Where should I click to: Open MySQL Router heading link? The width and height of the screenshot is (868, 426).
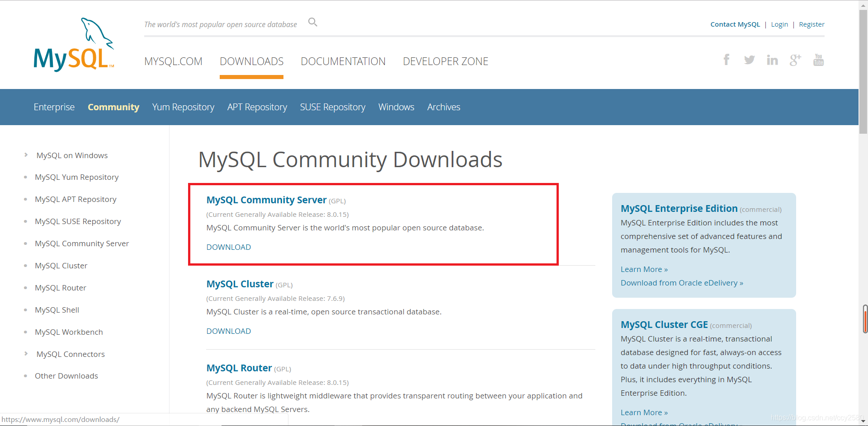(239, 368)
